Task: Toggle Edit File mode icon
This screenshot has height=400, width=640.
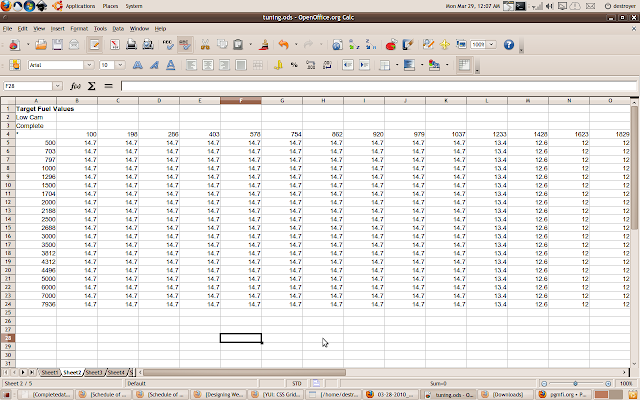Action: point(93,45)
